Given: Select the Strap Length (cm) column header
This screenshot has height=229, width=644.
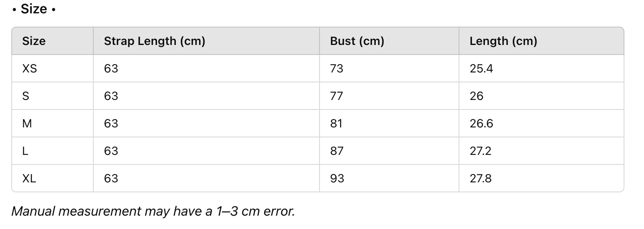Looking at the screenshot, I should pos(155,41).
